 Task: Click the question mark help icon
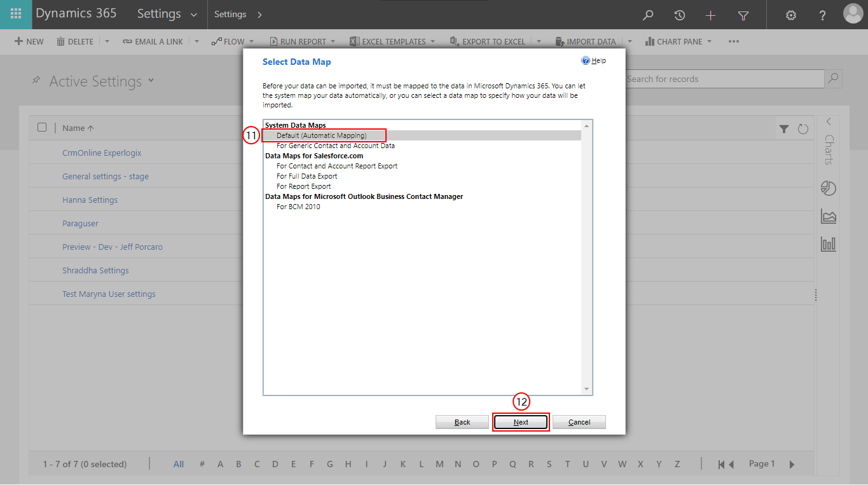(x=822, y=15)
